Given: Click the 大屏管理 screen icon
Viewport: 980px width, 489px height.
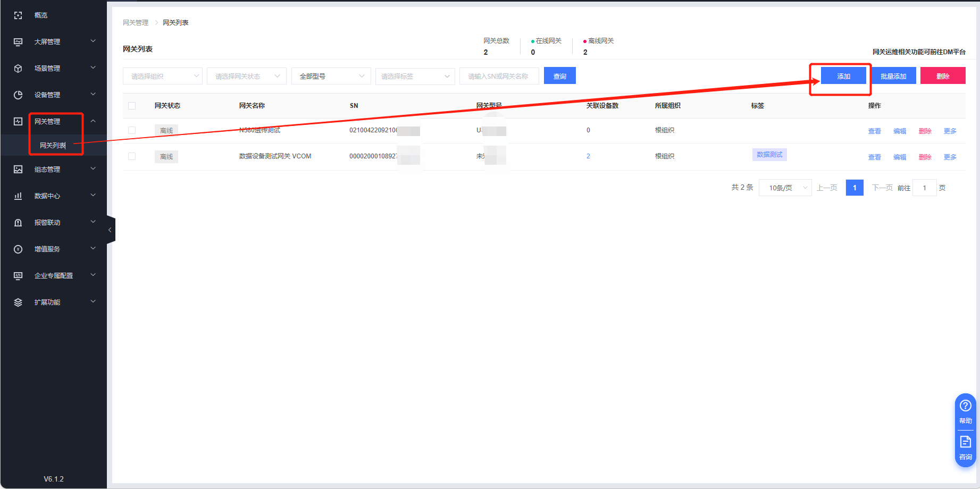Looking at the screenshot, I should click(x=18, y=42).
